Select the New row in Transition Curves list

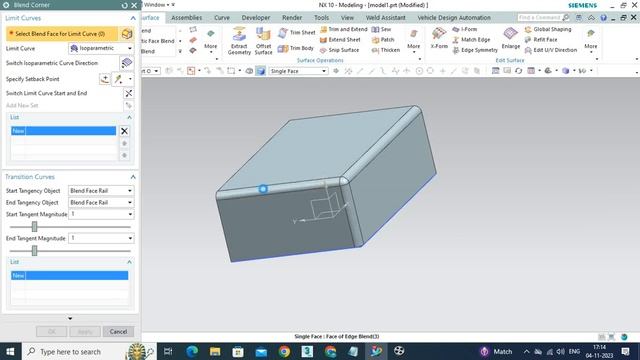point(69,276)
